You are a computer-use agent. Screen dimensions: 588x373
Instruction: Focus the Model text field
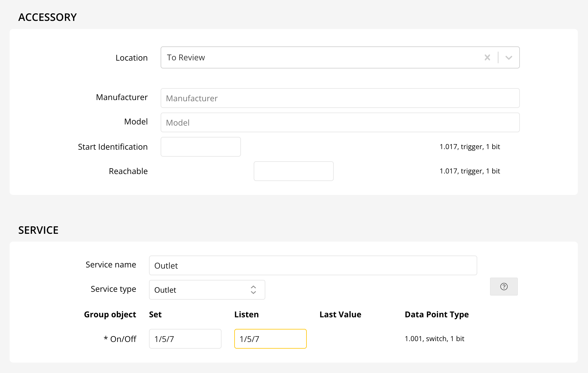click(x=340, y=122)
